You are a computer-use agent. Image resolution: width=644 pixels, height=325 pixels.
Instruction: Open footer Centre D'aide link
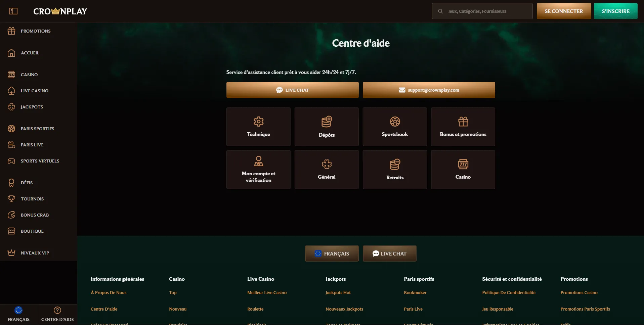coord(104,309)
